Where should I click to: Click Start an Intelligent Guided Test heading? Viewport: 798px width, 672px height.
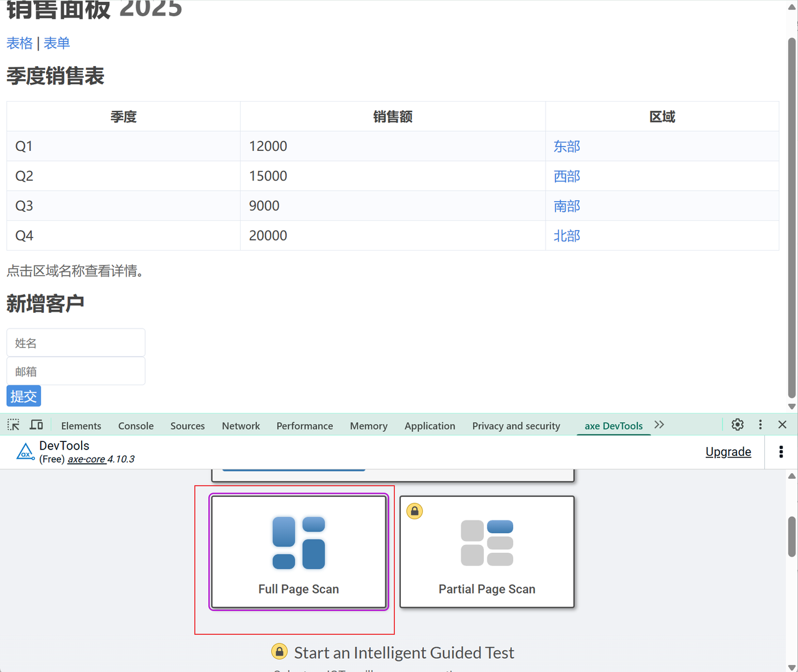click(x=404, y=653)
